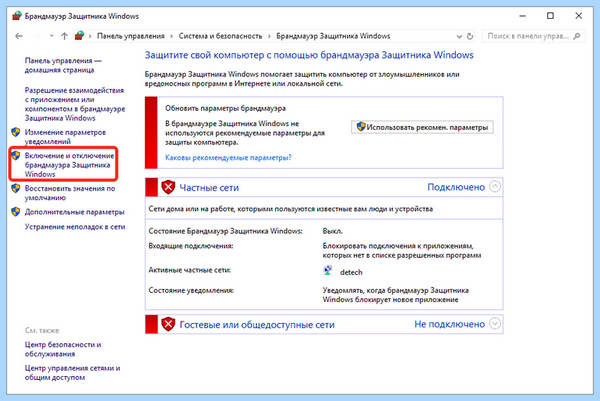
Task: Open dropdown after 'Панель управления' breadcrumb
Action: [x=171, y=36]
